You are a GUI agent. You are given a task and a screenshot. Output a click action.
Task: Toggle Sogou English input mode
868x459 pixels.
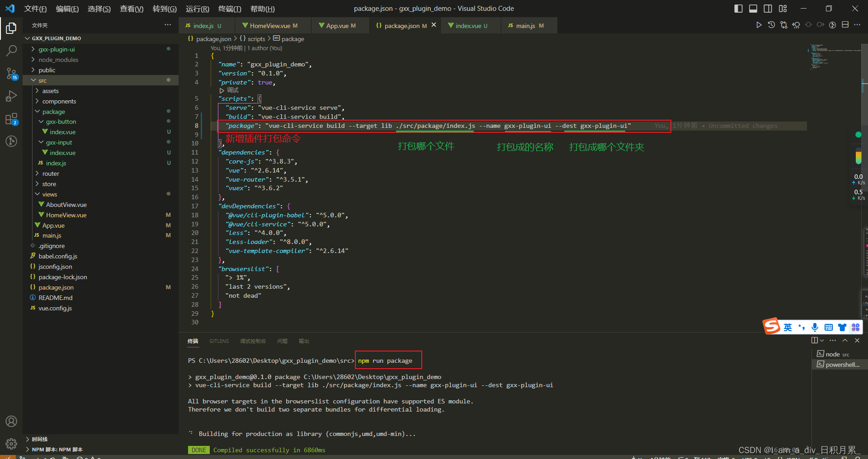pyautogui.click(x=788, y=327)
